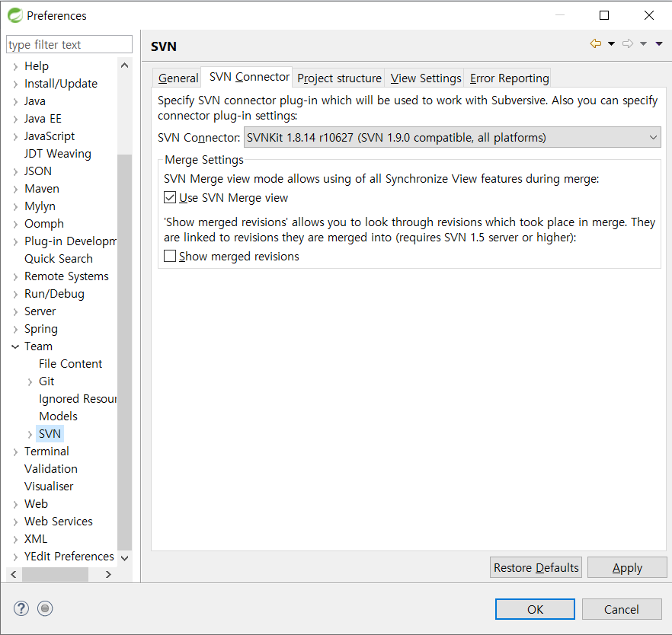The height and width of the screenshot is (635, 672).
Task: Click the tree scroll down arrow
Action: 125,558
